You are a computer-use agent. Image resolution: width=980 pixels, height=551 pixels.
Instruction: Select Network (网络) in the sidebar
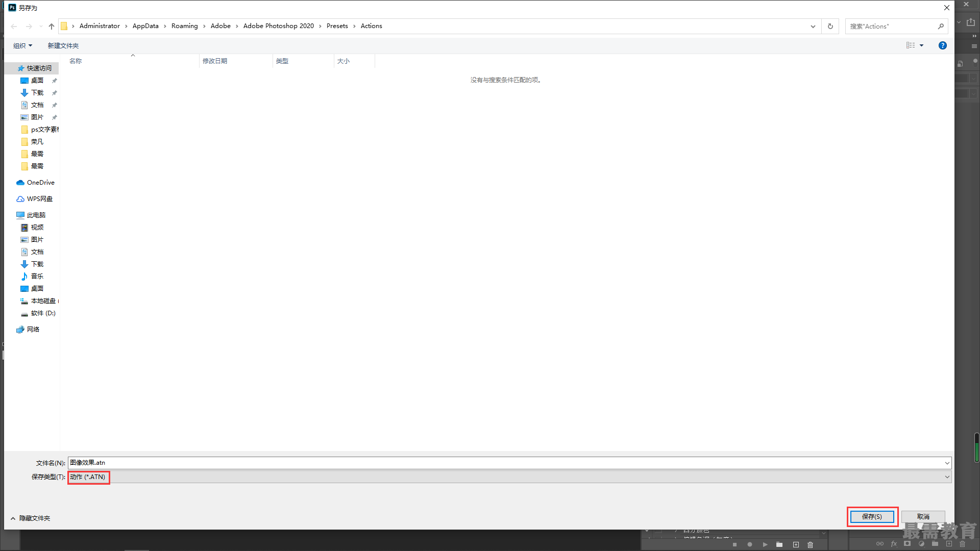[x=28, y=330]
